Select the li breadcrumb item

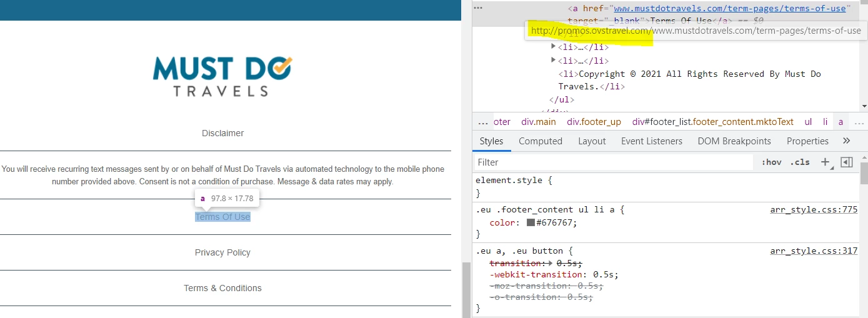click(825, 122)
